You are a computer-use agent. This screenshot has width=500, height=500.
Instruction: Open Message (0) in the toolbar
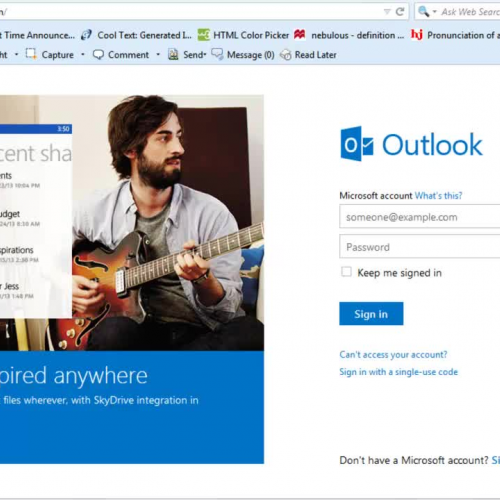click(x=251, y=55)
